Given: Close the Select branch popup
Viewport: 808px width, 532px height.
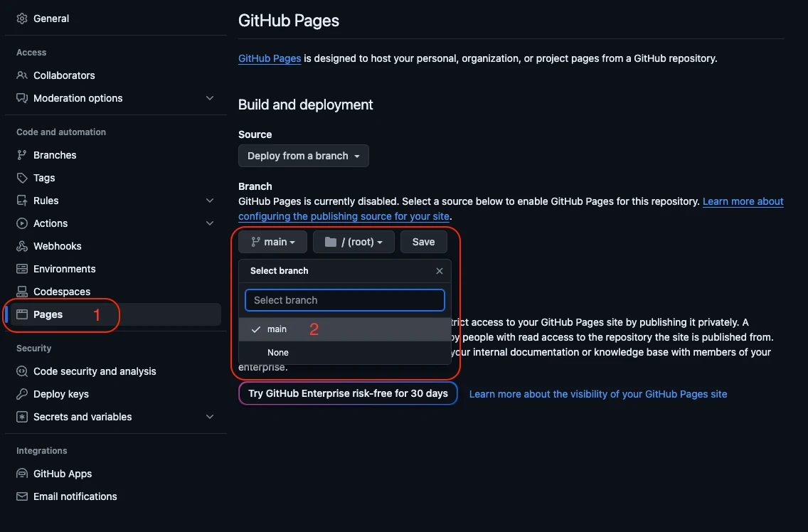Looking at the screenshot, I should click(439, 271).
